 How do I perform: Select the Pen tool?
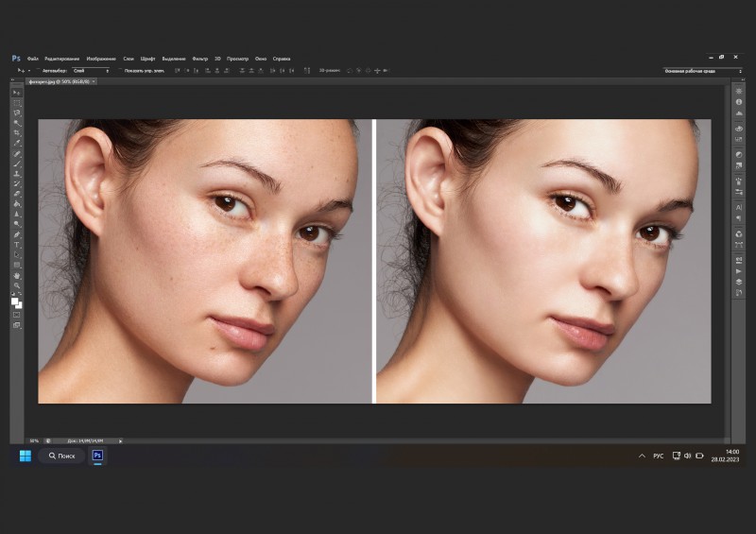pyautogui.click(x=17, y=234)
